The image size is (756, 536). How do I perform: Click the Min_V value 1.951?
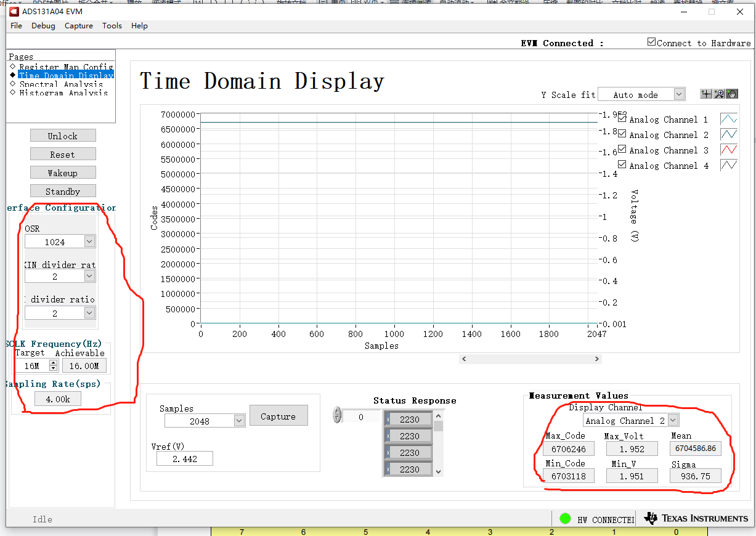click(632, 475)
